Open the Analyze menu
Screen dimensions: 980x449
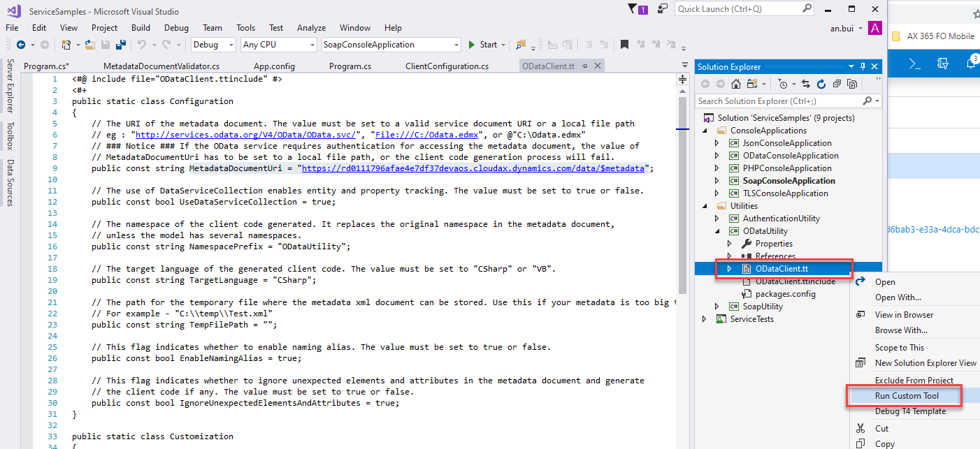[311, 28]
